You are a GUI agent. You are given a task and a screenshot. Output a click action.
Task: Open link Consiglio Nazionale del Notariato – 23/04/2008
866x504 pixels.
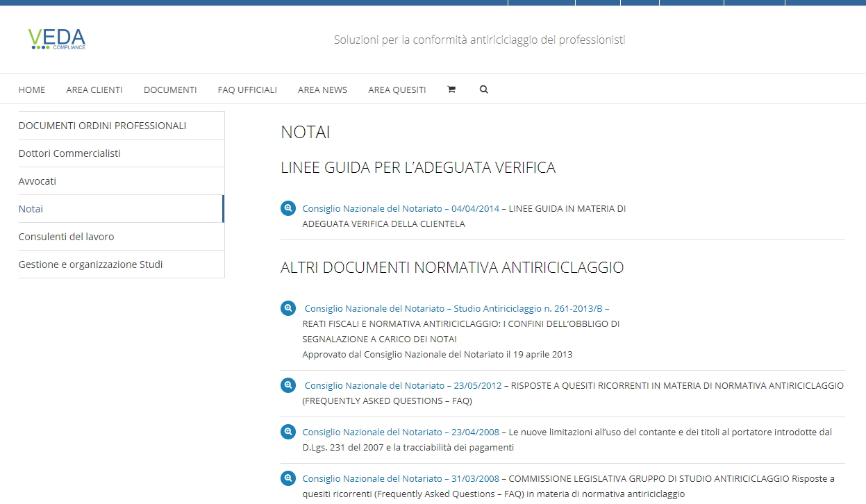point(400,432)
